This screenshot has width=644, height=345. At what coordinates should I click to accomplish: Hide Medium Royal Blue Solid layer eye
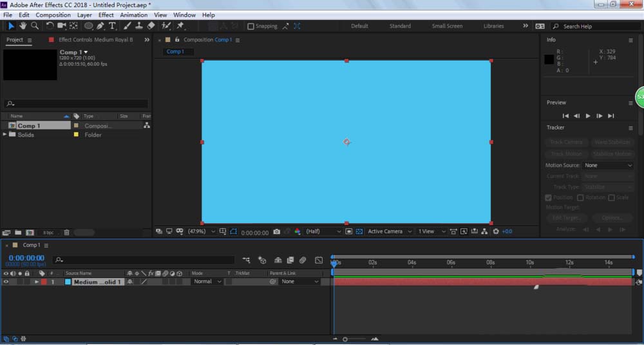6,282
